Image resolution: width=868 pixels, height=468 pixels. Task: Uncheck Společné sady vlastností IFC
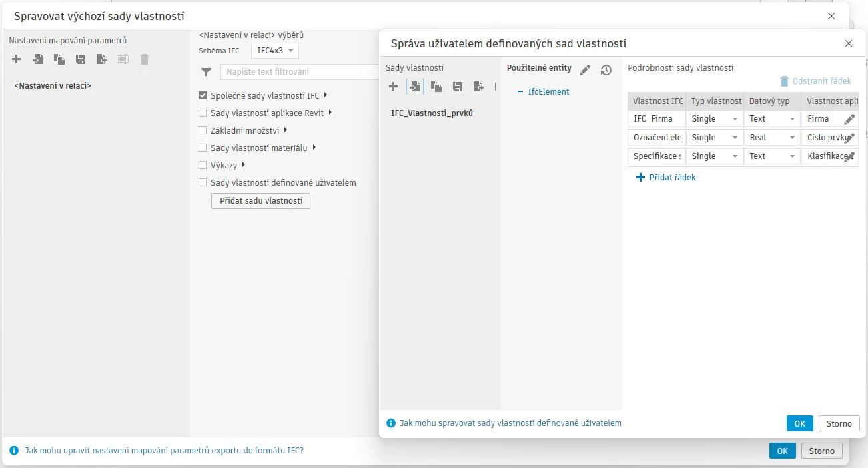[203, 95]
